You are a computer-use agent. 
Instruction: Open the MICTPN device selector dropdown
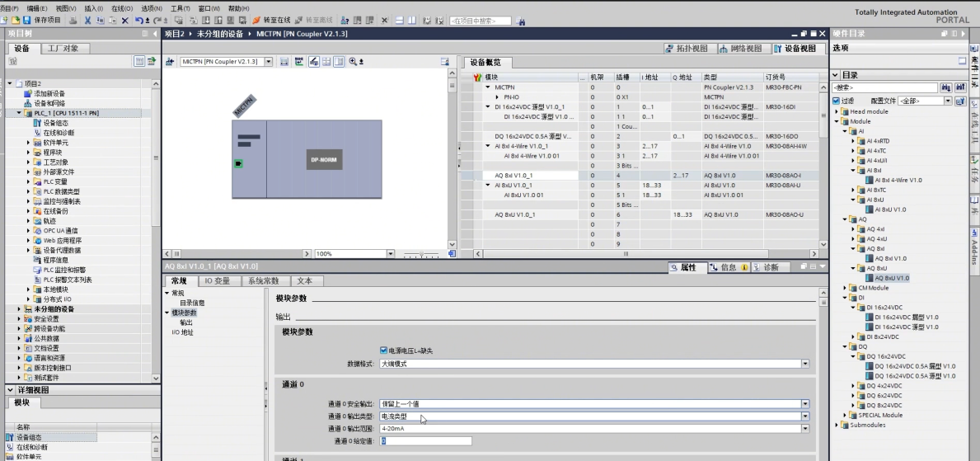(x=269, y=61)
